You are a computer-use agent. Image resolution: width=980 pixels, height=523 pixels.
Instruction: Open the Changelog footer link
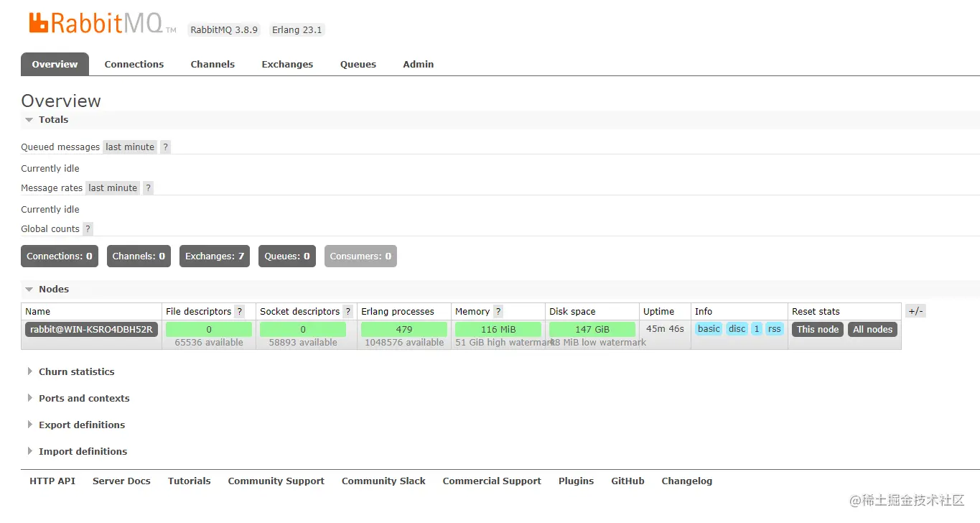tap(687, 481)
